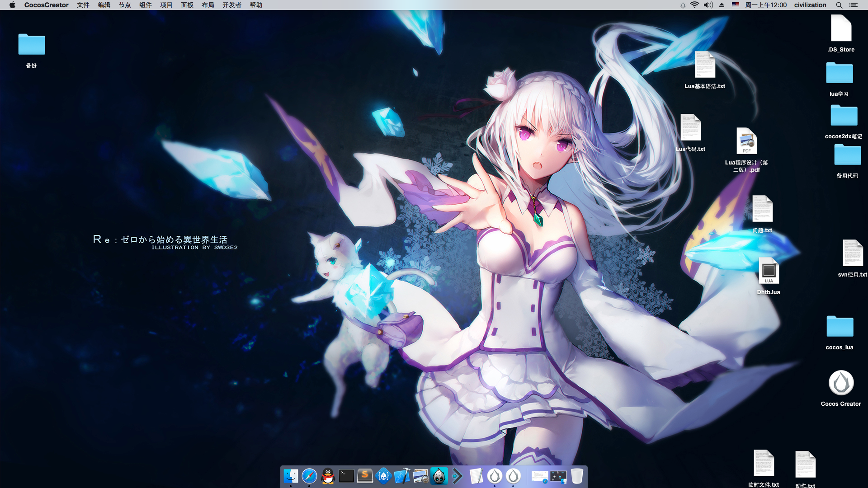The image size is (868, 488).
Task: Open the QQ penguin app
Action: tap(328, 476)
